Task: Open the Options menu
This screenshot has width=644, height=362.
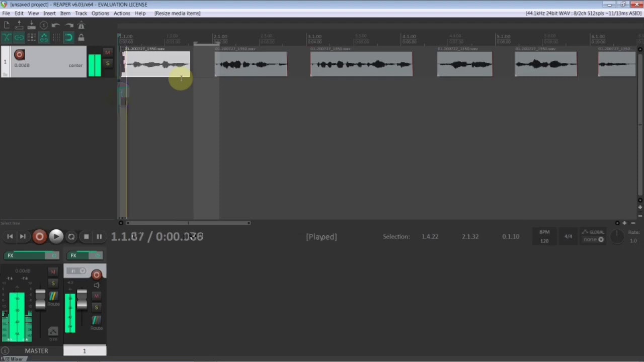Action: [100, 13]
